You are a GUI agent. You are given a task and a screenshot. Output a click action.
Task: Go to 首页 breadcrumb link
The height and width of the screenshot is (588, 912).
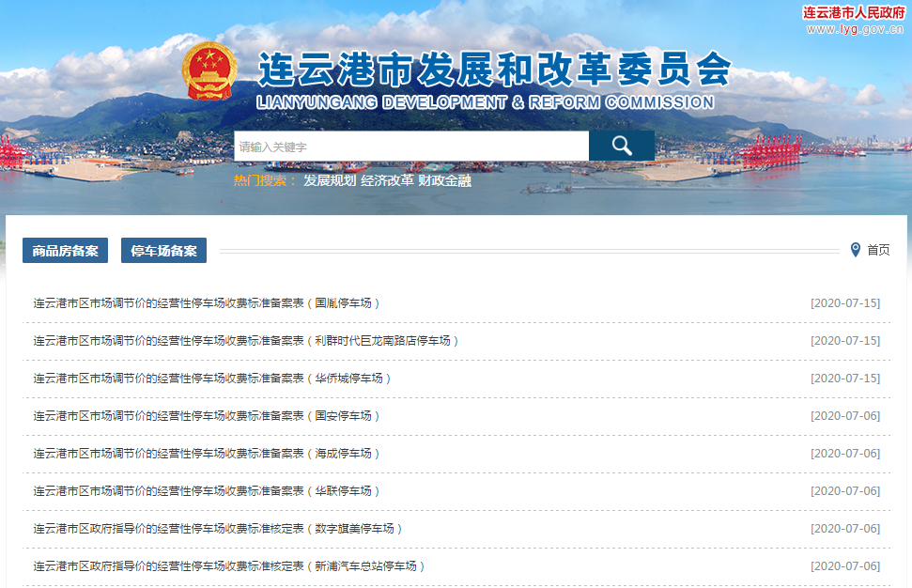[x=878, y=250]
